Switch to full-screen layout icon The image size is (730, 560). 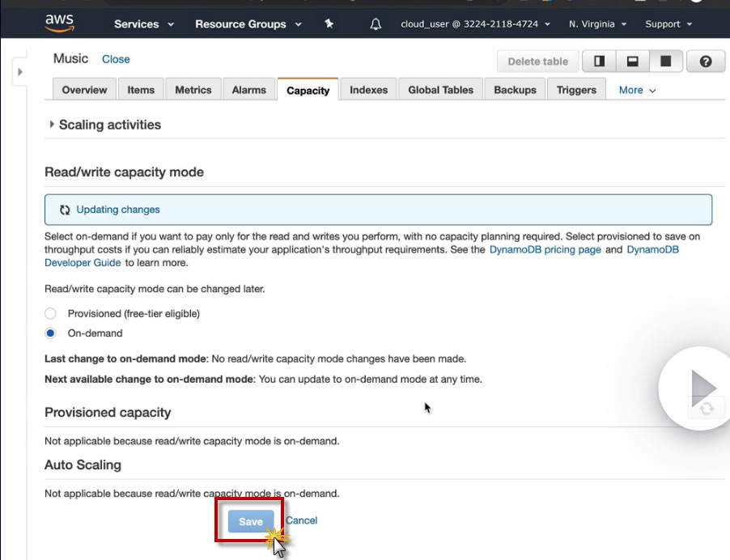666,62
